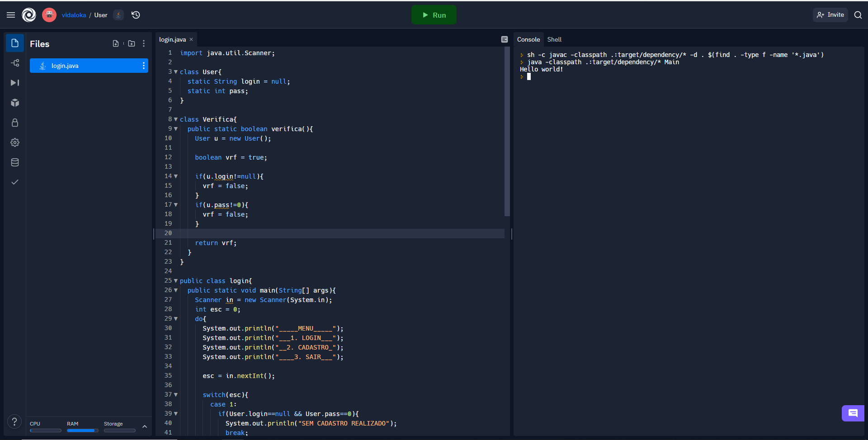Image resolution: width=868 pixels, height=440 pixels.
Task: Click the new folder icon
Action: point(132,43)
